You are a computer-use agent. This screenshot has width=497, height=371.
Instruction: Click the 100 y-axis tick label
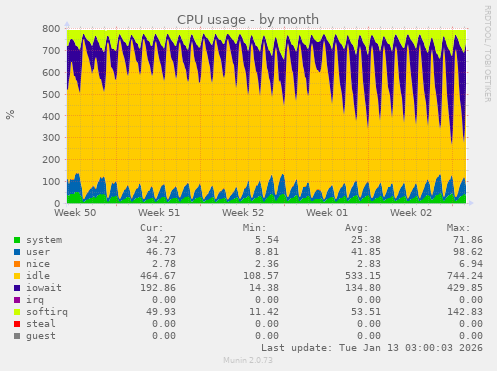(51, 182)
